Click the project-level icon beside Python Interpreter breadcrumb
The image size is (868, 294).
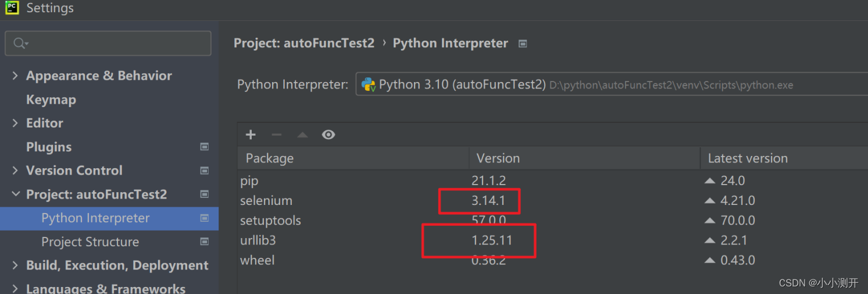pos(523,44)
